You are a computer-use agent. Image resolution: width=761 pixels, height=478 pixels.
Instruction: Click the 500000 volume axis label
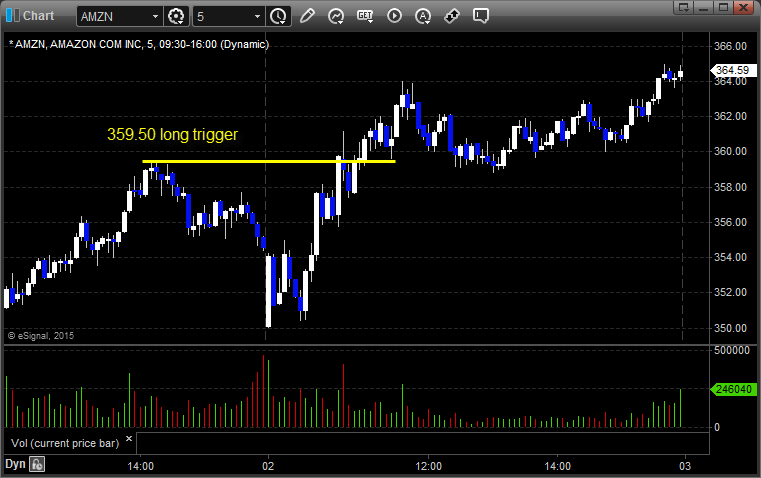(x=732, y=350)
